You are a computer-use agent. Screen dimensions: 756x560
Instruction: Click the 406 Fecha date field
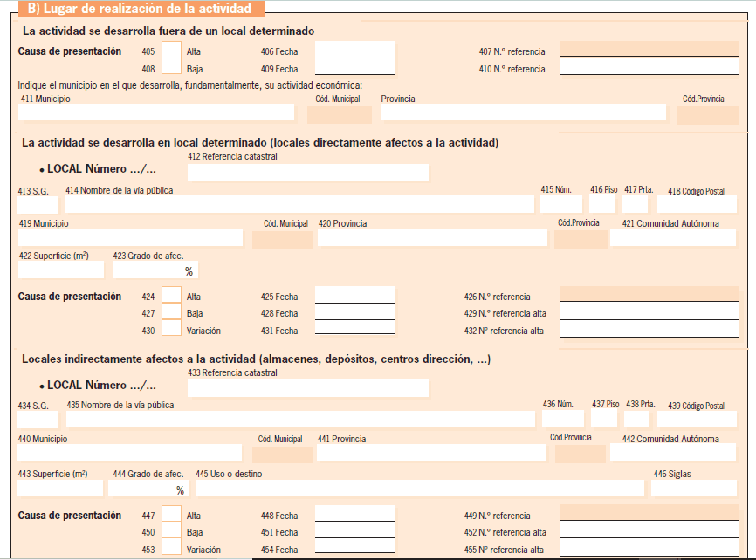(x=355, y=50)
